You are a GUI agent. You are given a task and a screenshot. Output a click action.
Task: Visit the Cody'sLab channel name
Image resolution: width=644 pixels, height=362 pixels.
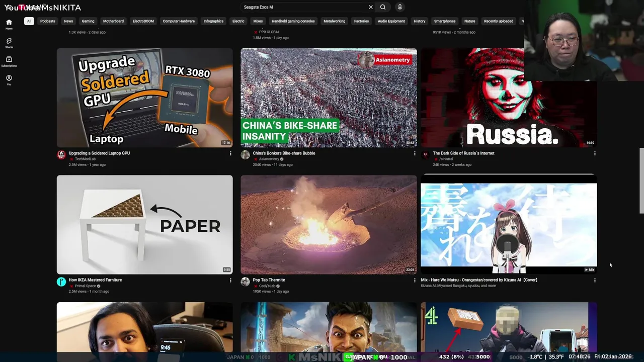click(267, 286)
